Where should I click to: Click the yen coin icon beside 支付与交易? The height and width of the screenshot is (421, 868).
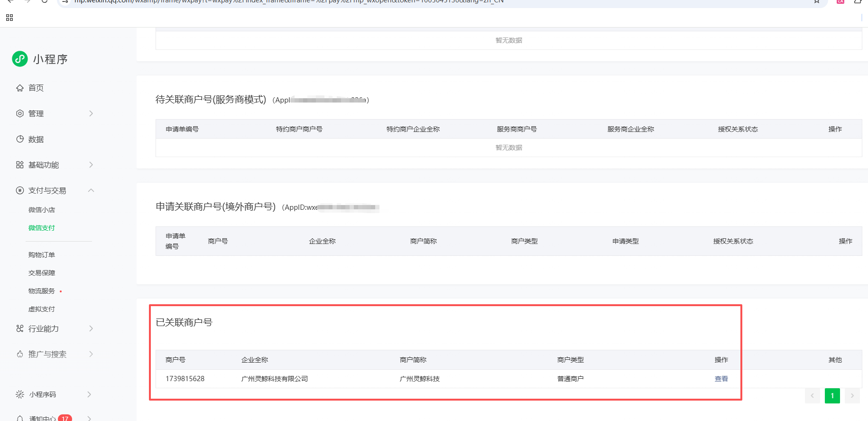pos(20,190)
